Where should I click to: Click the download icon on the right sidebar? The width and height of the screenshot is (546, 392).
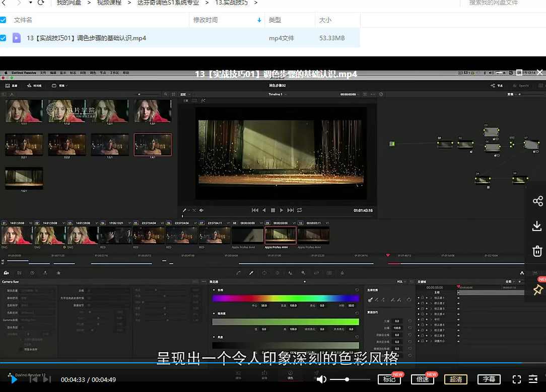tap(536, 226)
